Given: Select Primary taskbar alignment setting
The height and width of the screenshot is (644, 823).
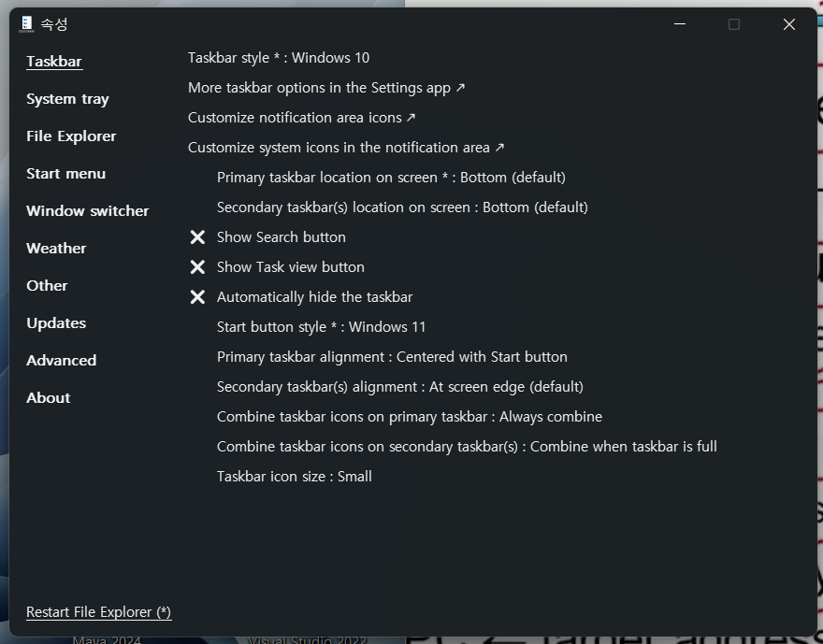Looking at the screenshot, I should (x=392, y=357).
